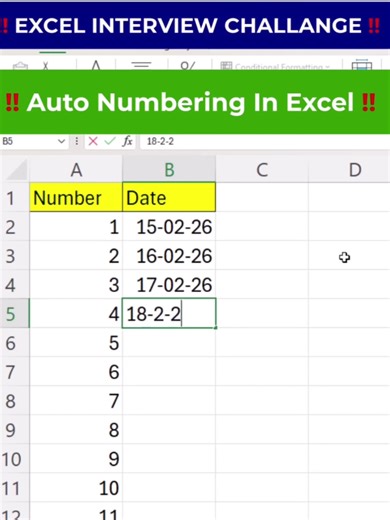Select row 10 header
This screenshot has height=520, width=390.
tap(15, 458)
